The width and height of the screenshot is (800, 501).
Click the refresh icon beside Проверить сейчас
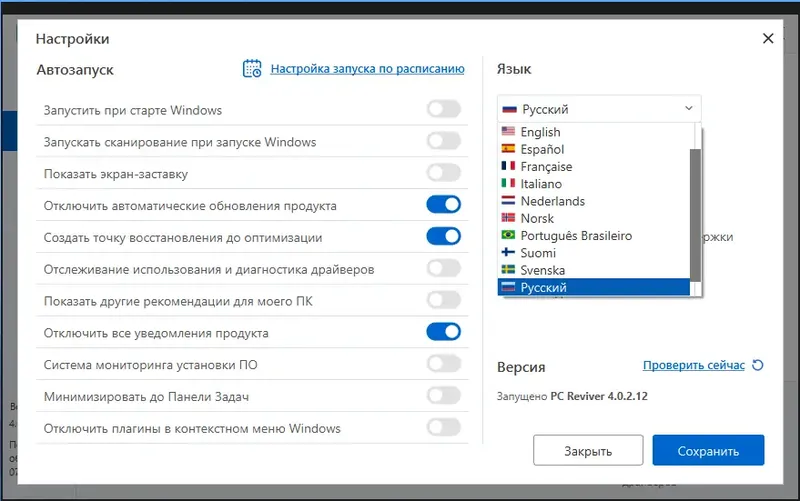coord(758,365)
